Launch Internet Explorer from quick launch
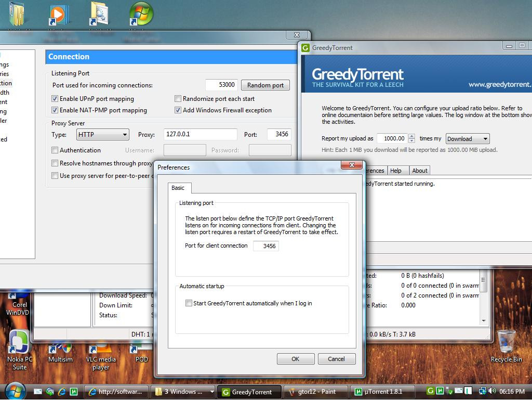Image resolution: width=532 pixels, height=400 pixels. (62, 392)
